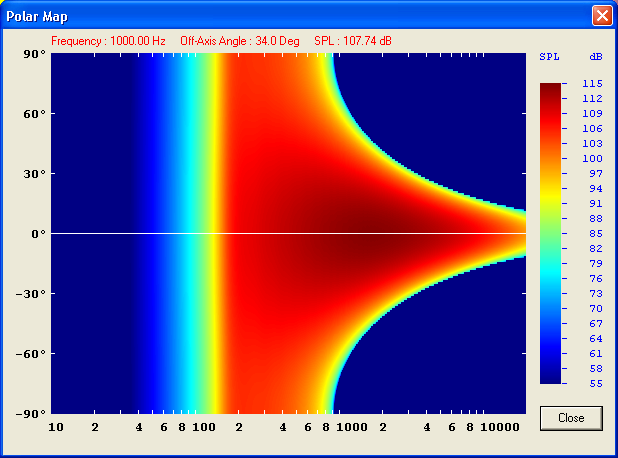
Task: Click the blue SPL legend heading
Action: click(549, 57)
